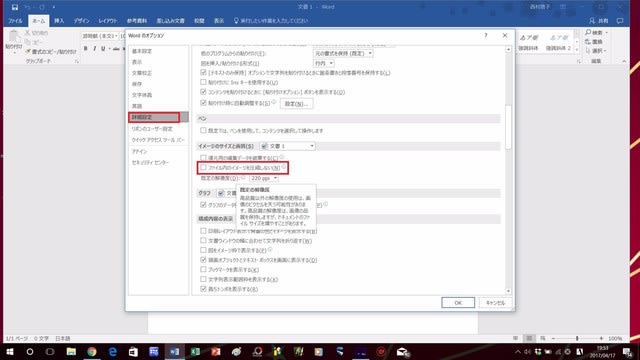The height and width of the screenshot is (360, 640).
Task: Toggle show Paste Options button checkbox
Action: click(203, 92)
